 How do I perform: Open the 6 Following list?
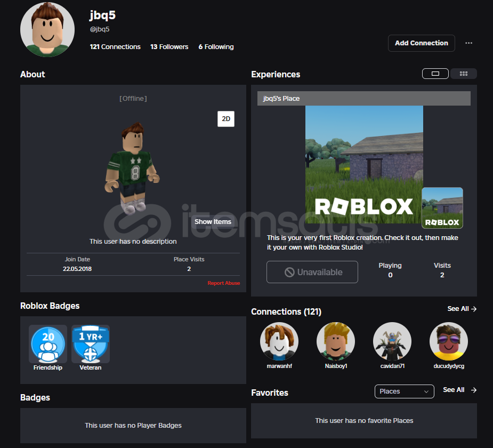(x=216, y=47)
